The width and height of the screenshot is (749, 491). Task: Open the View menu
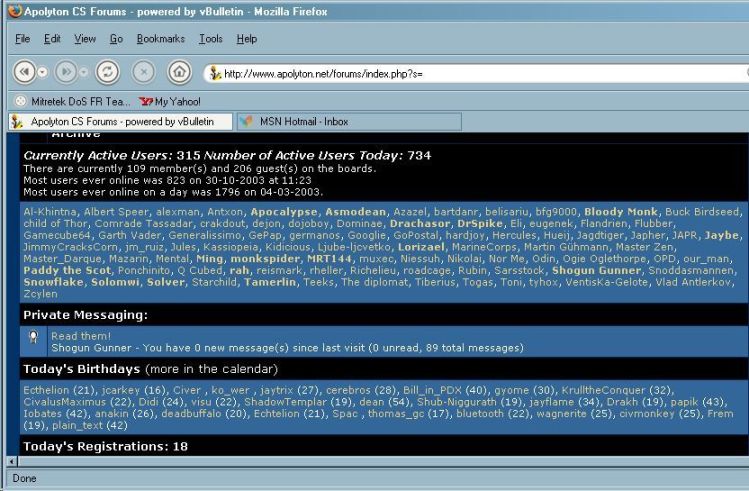(x=85, y=39)
